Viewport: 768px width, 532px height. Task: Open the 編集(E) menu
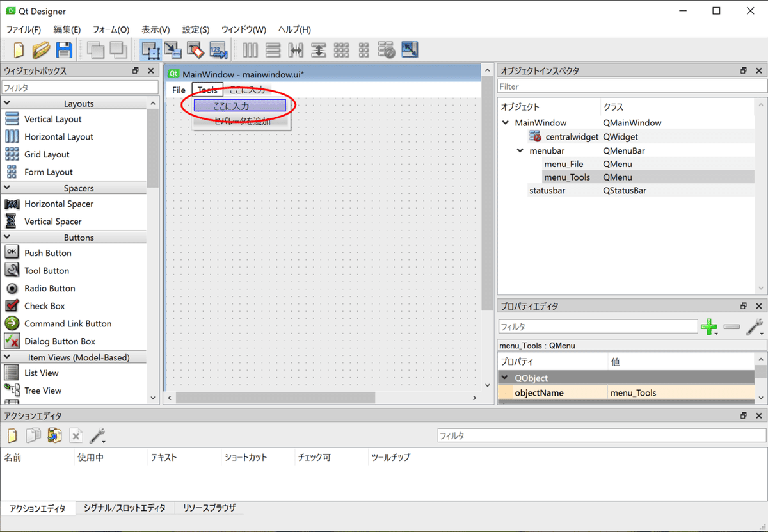pos(67,29)
